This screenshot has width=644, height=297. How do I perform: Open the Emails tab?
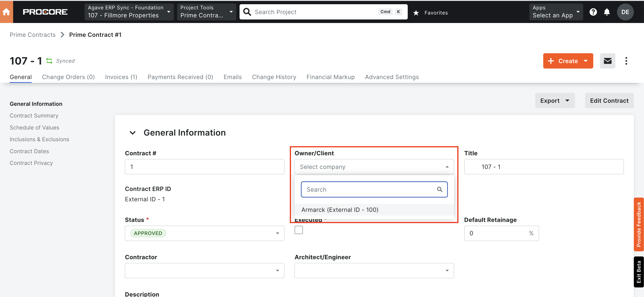233,77
